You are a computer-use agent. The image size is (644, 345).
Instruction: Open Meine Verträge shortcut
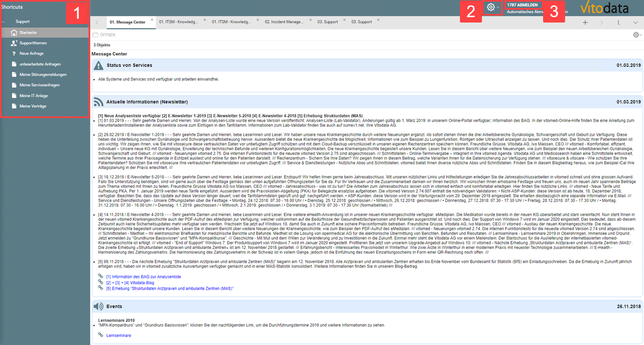pos(33,106)
